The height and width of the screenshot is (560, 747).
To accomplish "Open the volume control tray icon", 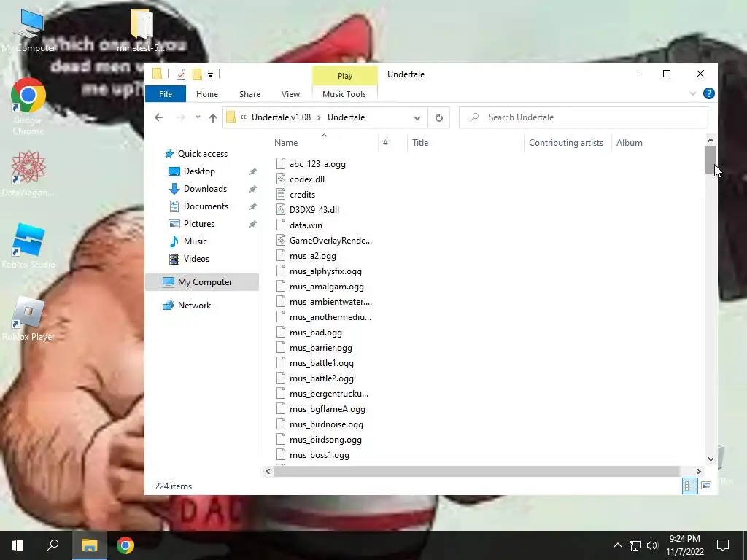I will tap(652, 545).
